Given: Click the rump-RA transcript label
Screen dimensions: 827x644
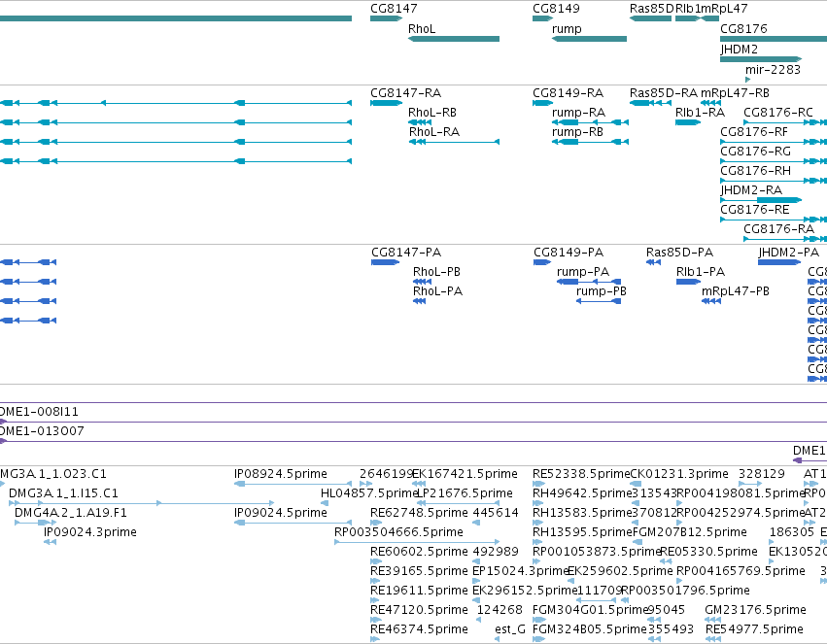Looking at the screenshot, I should [x=578, y=113].
